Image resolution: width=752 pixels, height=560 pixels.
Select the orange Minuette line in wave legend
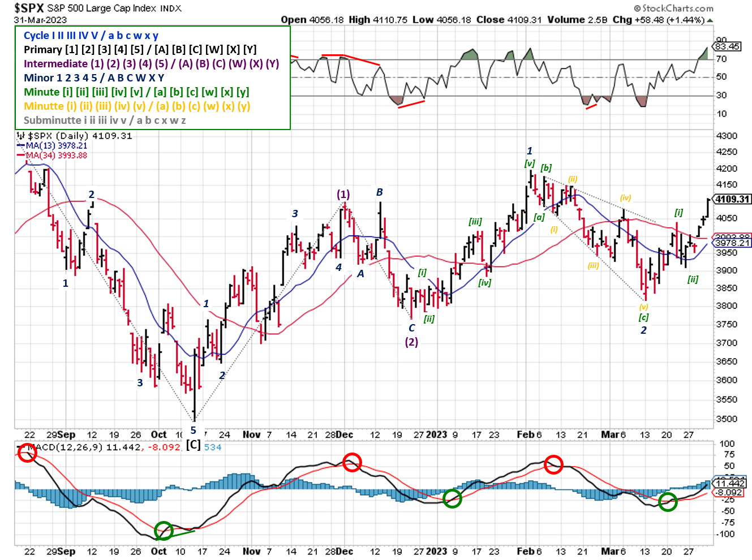tap(137, 106)
